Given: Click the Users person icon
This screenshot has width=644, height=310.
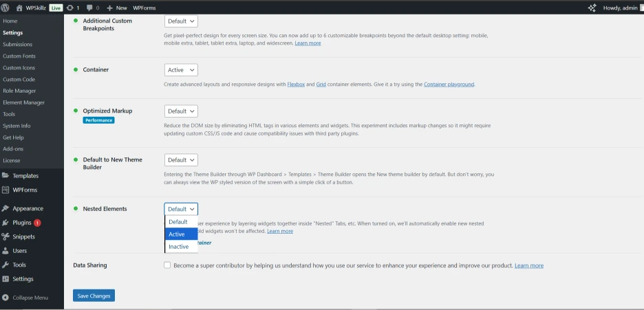Looking at the screenshot, I should 6,250.
